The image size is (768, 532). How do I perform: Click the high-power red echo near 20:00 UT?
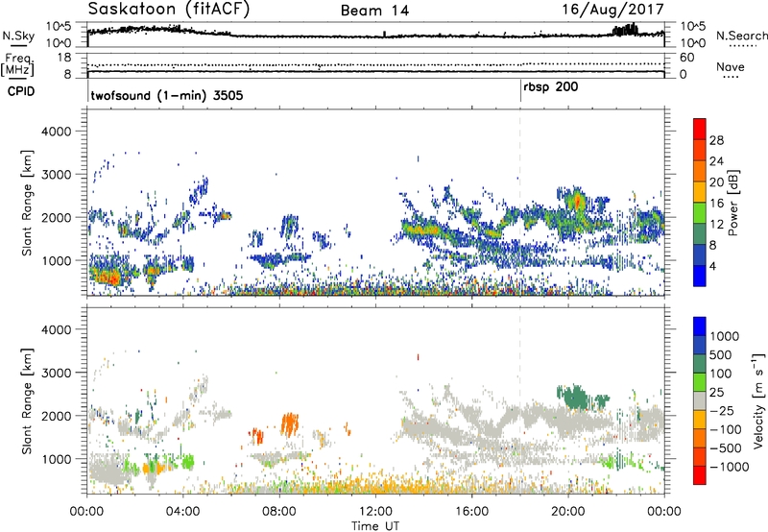(x=578, y=201)
